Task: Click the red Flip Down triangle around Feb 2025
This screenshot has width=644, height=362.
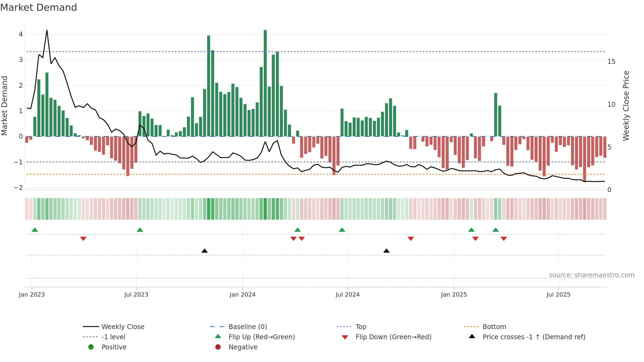Action: 475,239
